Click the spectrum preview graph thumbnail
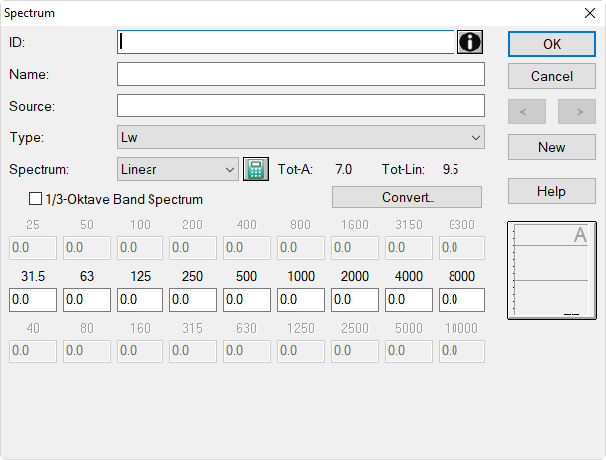The image size is (606, 460). (552, 270)
